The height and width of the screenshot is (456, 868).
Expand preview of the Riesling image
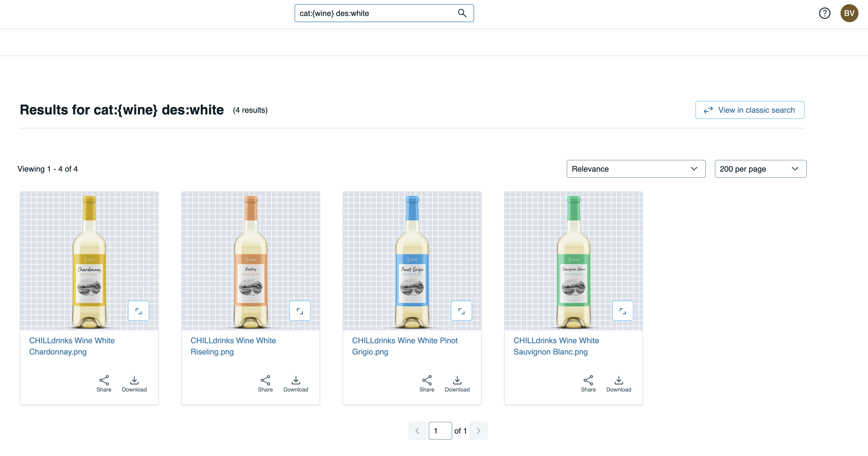(300, 310)
